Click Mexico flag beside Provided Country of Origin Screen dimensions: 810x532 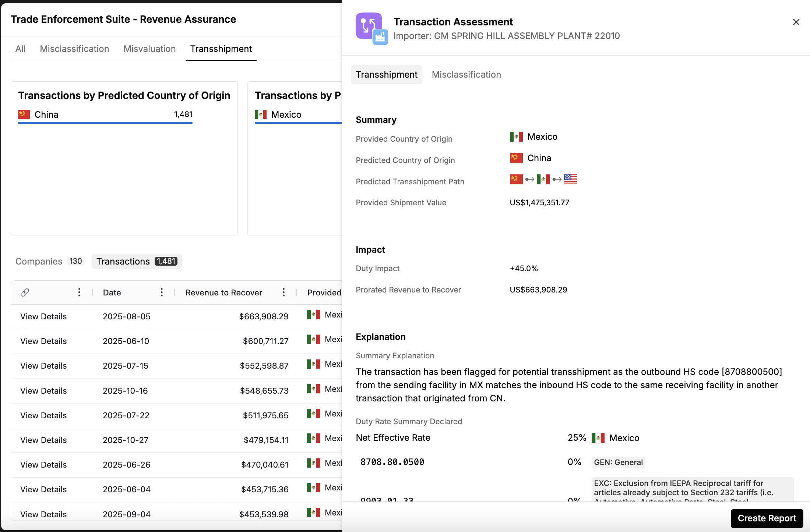(516, 136)
